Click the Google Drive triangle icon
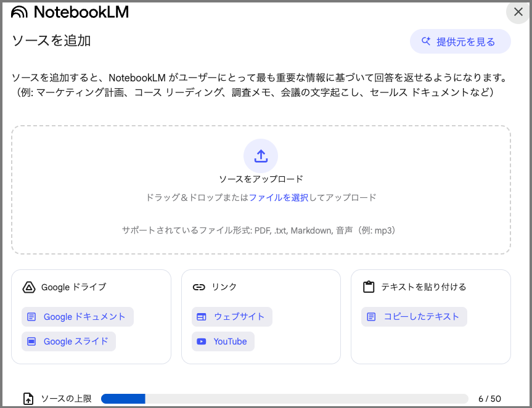The width and height of the screenshot is (532, 408). 29,287
